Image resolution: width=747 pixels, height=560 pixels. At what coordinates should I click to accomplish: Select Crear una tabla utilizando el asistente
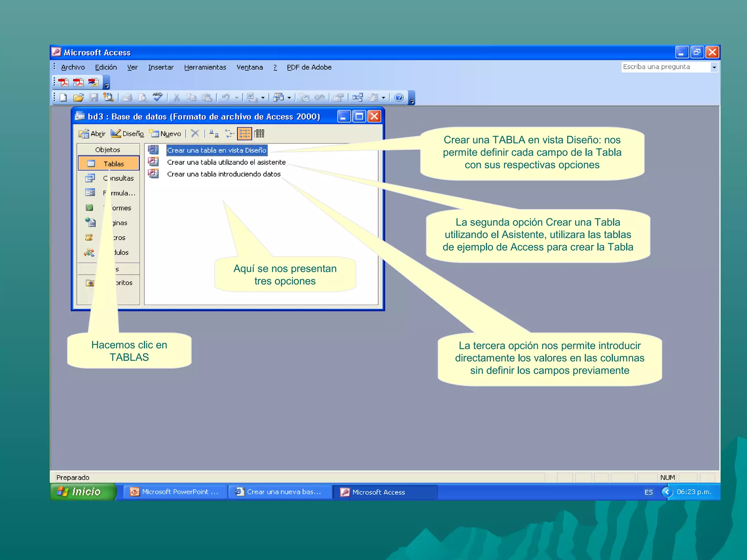(226, 162)
